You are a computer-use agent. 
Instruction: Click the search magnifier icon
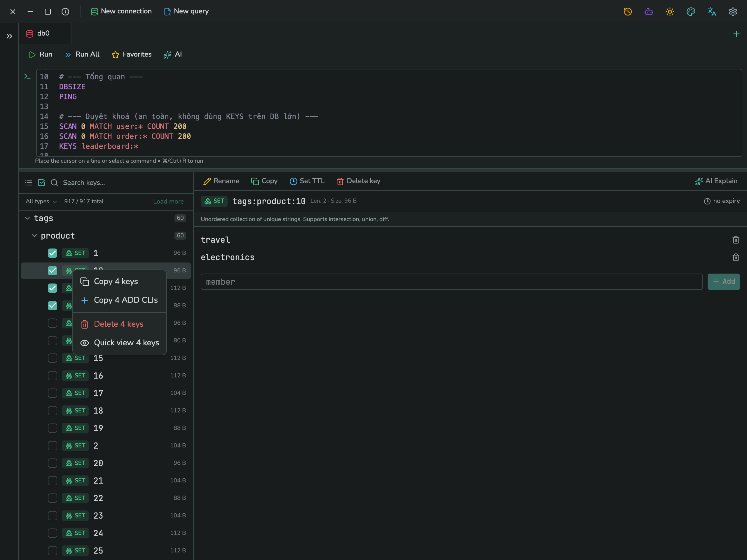click(x=54, y=183)
